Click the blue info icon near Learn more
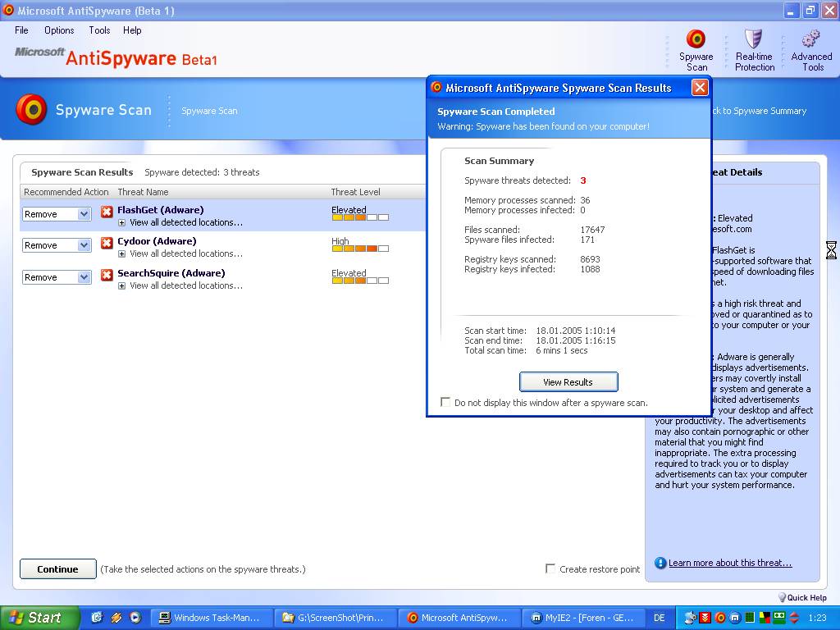This screenshot has width=840, height=630. coord(660,563)
